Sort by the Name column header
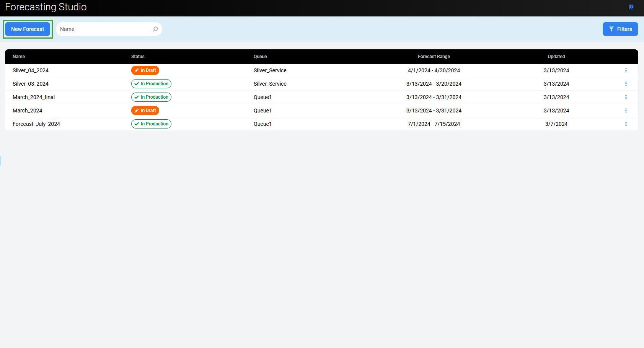The width and height of the screenshot is (644, 348). click(x=19, y=57)
